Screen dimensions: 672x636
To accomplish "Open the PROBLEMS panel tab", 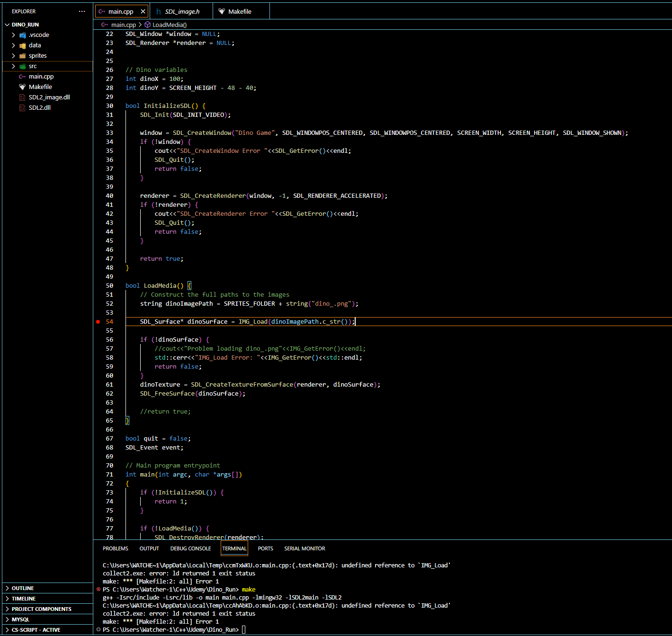I will pos(116,549).
